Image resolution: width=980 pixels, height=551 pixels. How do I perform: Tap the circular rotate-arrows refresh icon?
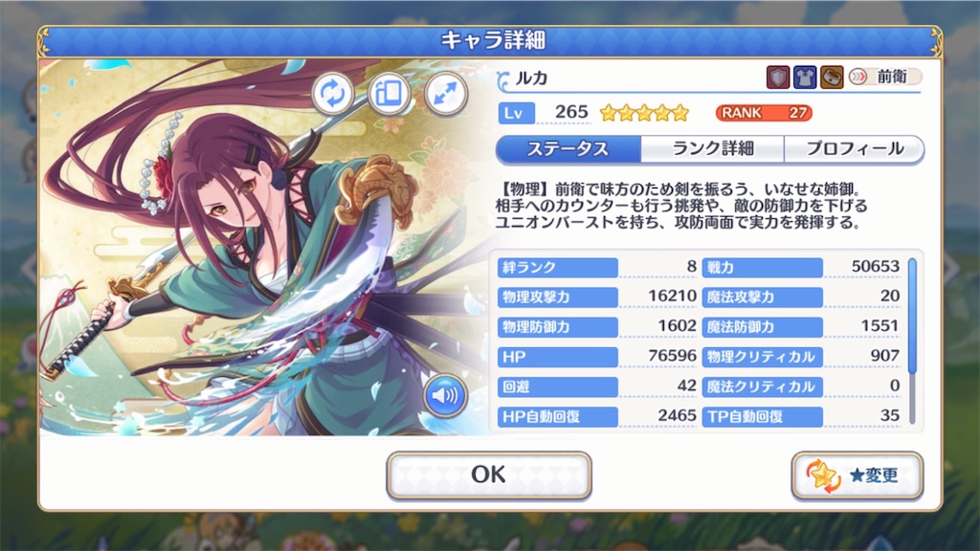(332, 94)
